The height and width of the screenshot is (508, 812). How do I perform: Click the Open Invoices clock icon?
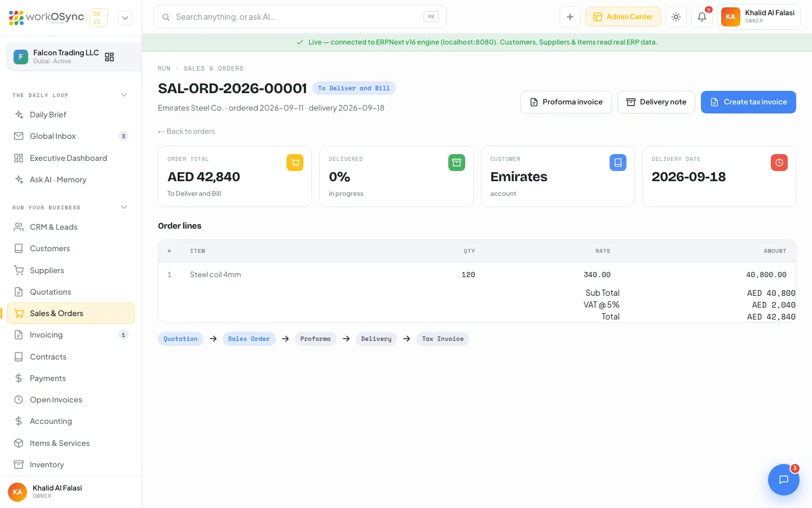coord(19,400)
